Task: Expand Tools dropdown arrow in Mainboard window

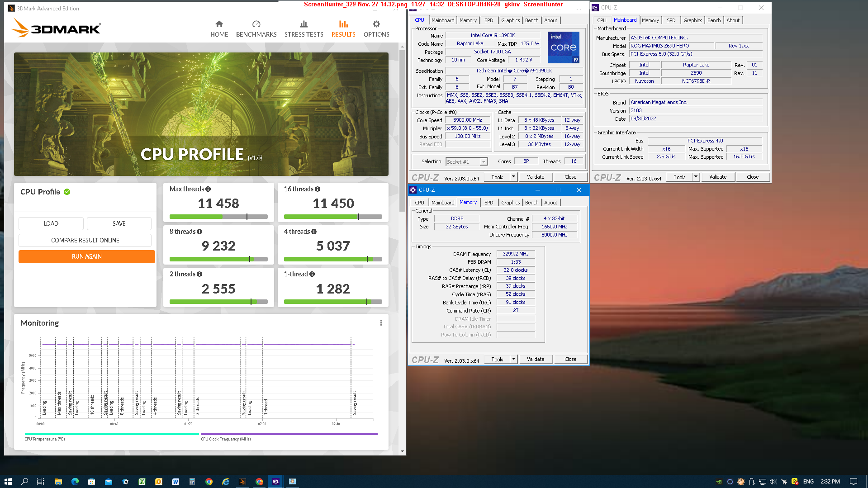Action: [x=696, y=177]
